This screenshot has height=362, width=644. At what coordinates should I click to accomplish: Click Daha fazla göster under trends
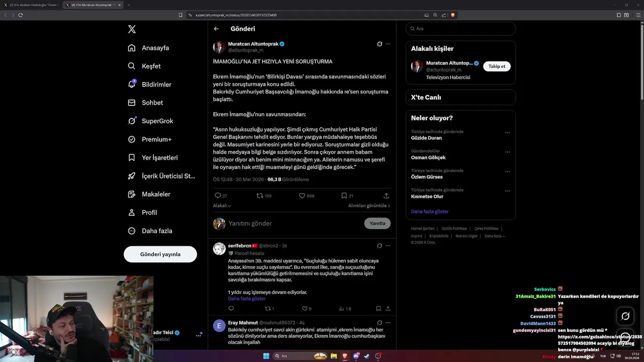pos(430,212)
